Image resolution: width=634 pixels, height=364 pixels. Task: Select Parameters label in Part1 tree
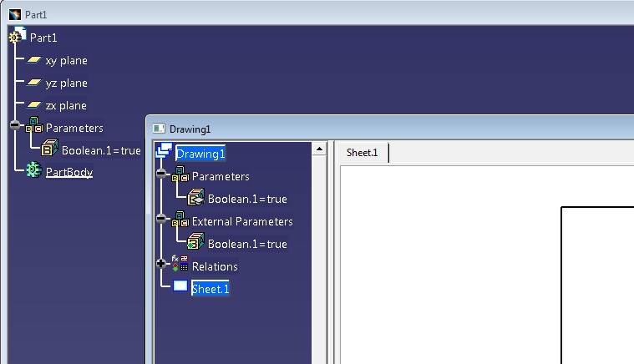[75, 128]
